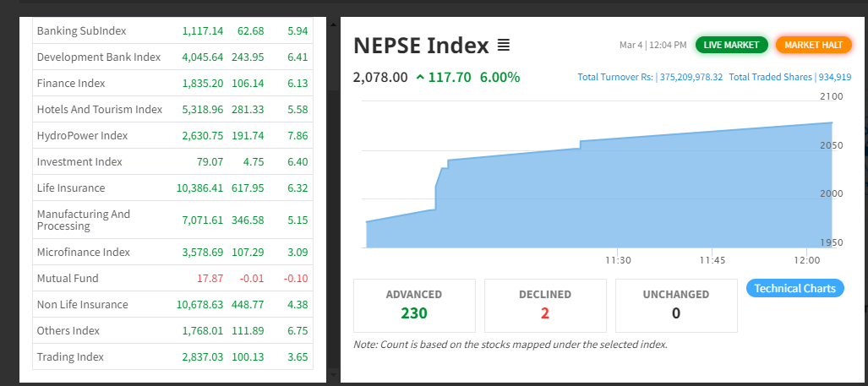Click the 11:45 time axis label
This screenshot has height=386, width=868.
point(712,260)
